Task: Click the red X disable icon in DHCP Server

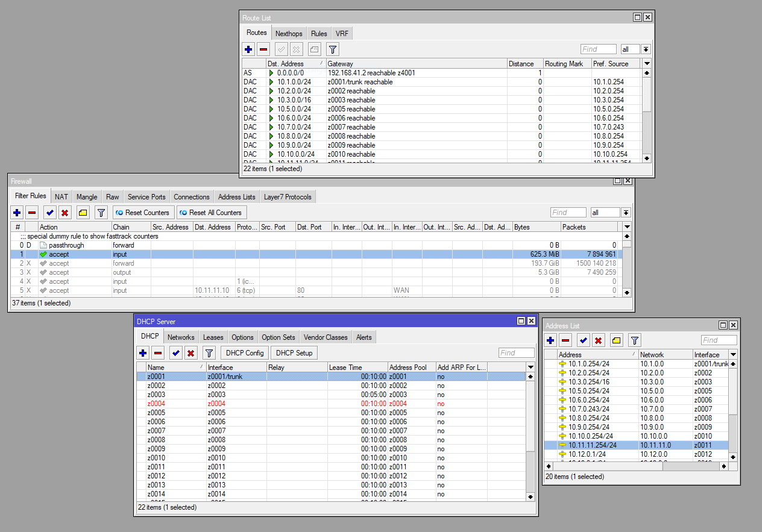Action: [191, 353]
